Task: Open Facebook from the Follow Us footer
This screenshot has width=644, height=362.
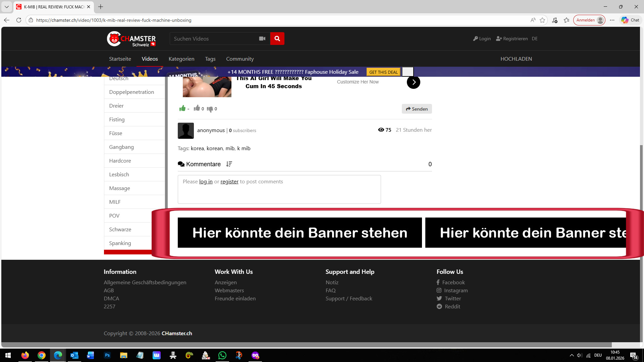Action: (450, 282)
